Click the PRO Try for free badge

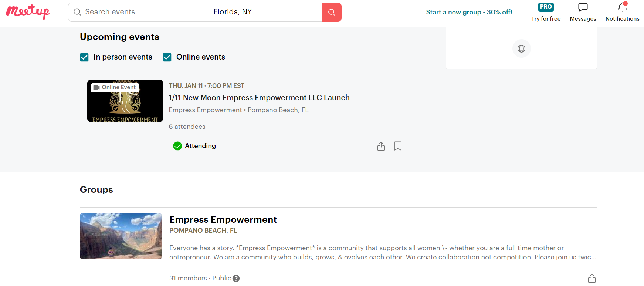click(546, 12)
